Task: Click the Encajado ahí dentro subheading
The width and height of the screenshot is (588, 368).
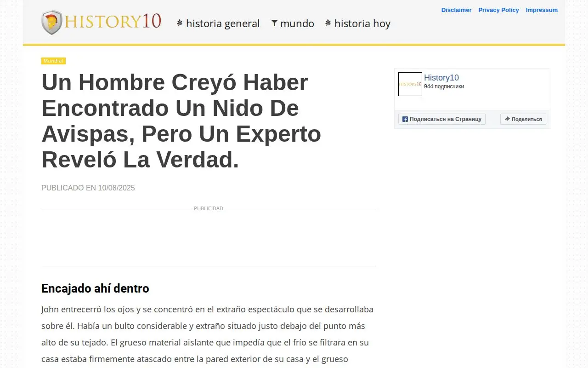Action: [95, 288]
